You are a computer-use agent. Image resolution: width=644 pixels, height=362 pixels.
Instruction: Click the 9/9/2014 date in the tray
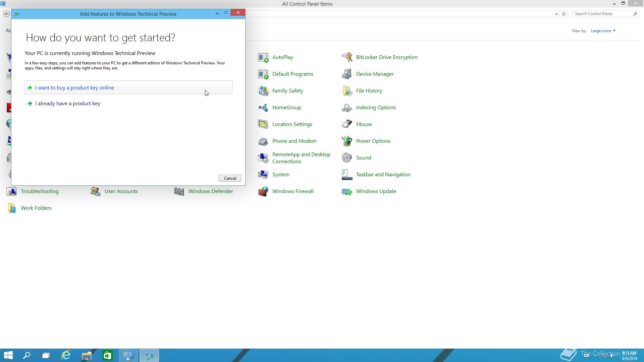pos(629,358)
